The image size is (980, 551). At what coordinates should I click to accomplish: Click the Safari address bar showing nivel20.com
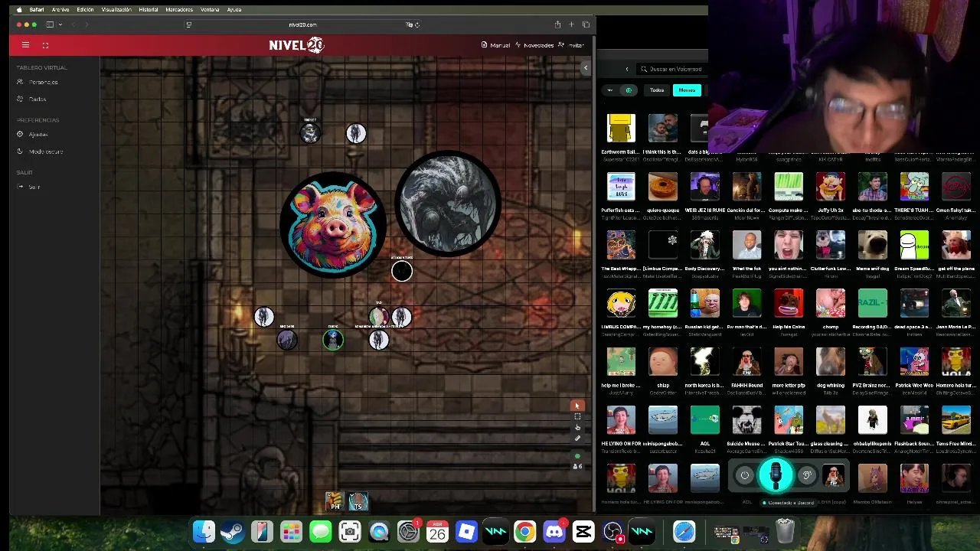click(302, 24)
